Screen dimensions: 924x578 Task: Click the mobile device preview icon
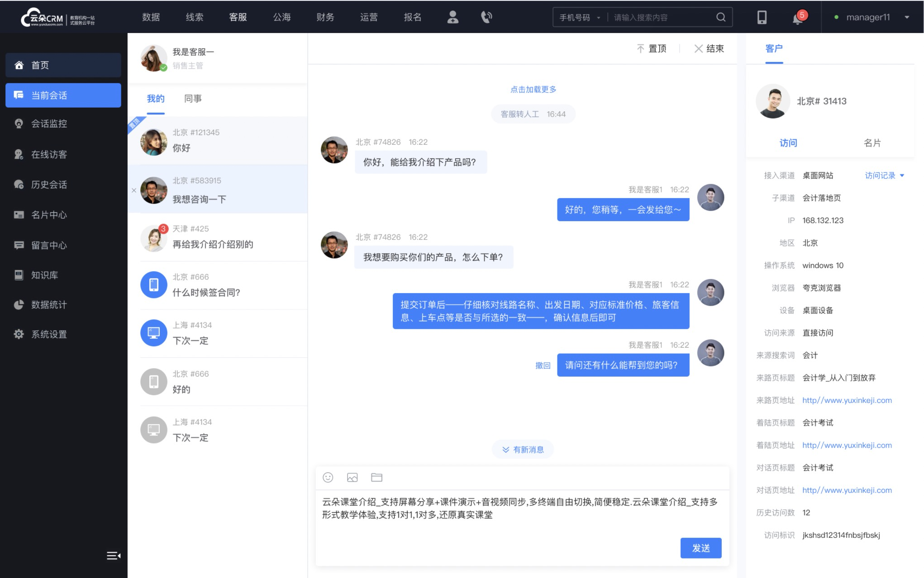(761, 17)
